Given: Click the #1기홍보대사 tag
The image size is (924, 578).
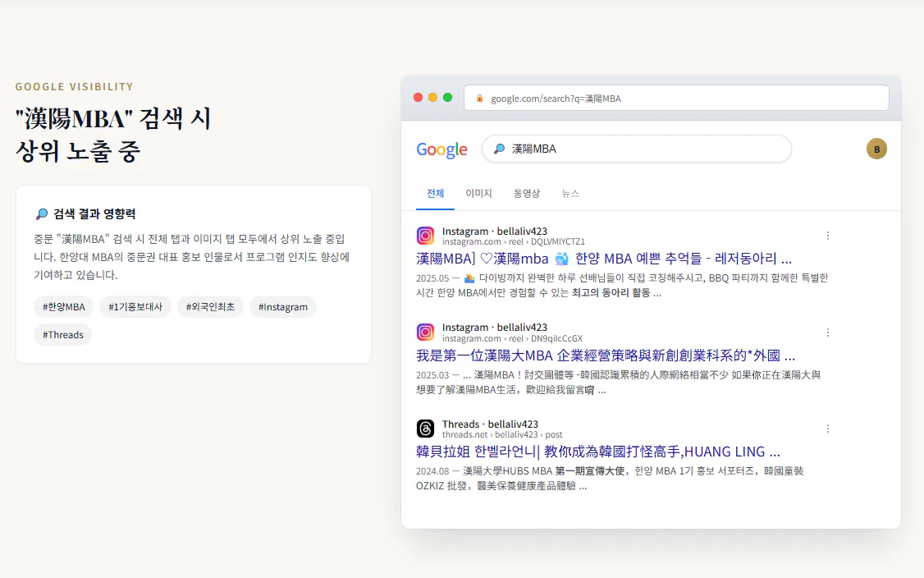Looking at the screenshot, I should coord(135,307).
